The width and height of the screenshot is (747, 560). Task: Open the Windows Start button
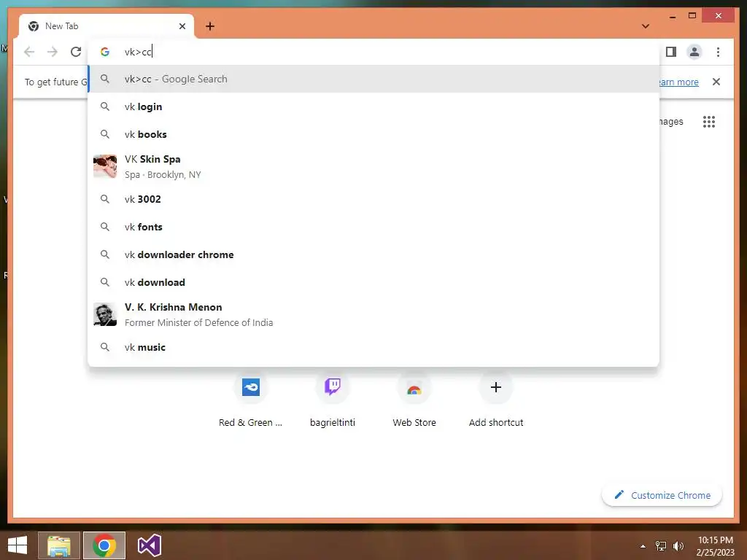coord(18,545)
